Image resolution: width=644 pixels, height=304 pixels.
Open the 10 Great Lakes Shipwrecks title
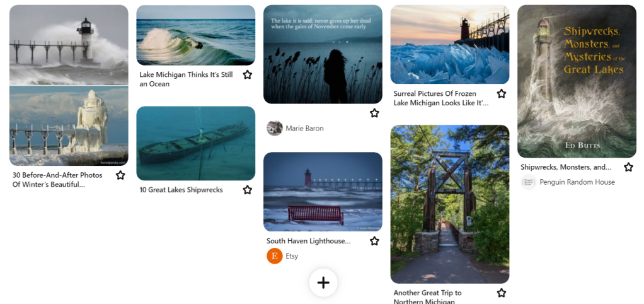pyautogui.click(x=181, y=190)
